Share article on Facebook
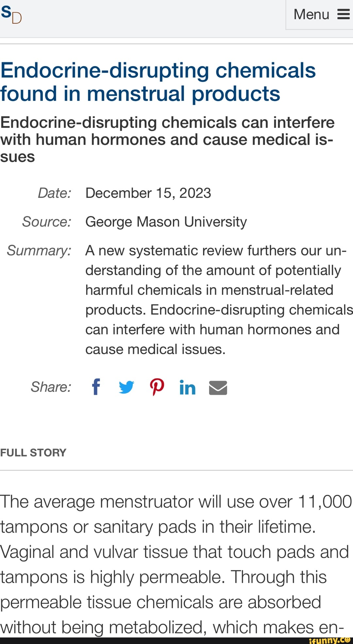This screenshot has height=644, width=353. click(x=96, y=387)
